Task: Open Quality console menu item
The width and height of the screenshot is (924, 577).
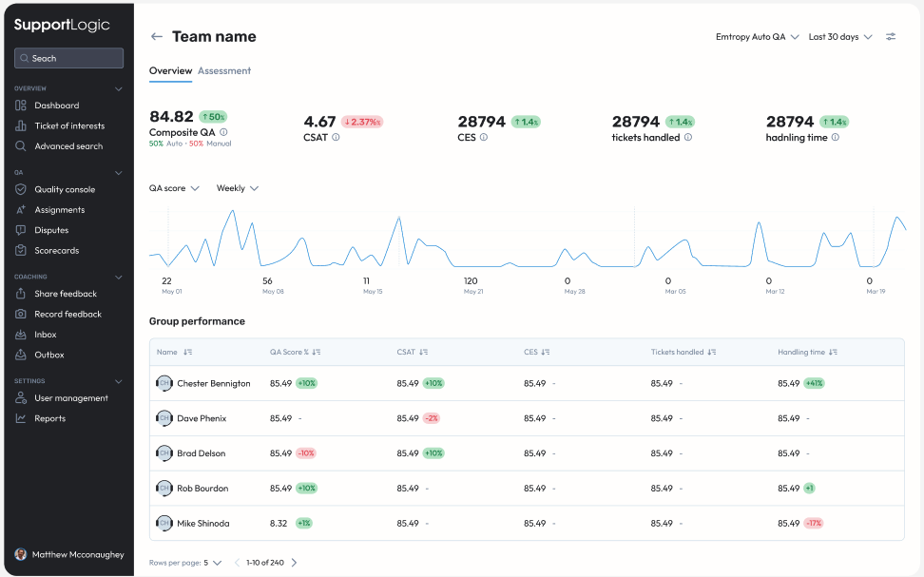Action: [65, 189]
